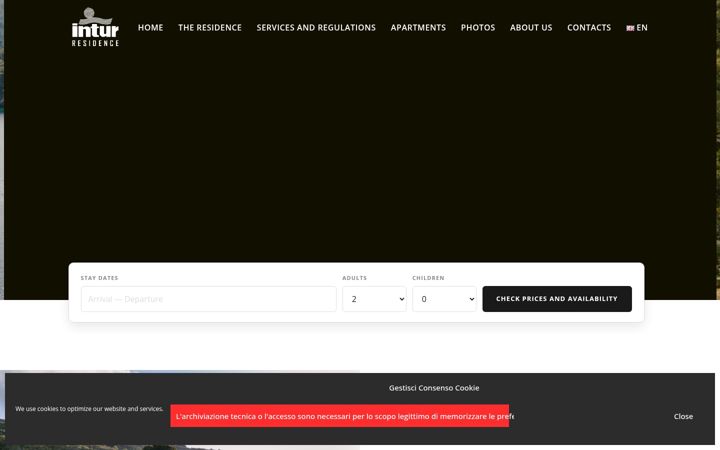Close the cookie consent banner
The image size is (720, 450).
click(683, 416)
